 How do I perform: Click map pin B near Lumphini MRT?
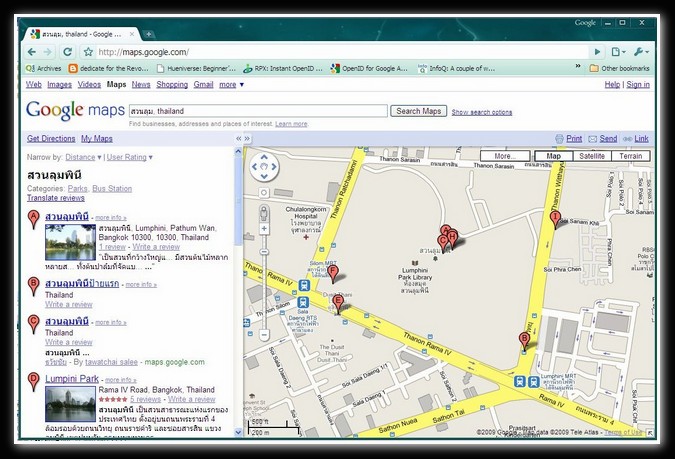click(x=524, y=341)
